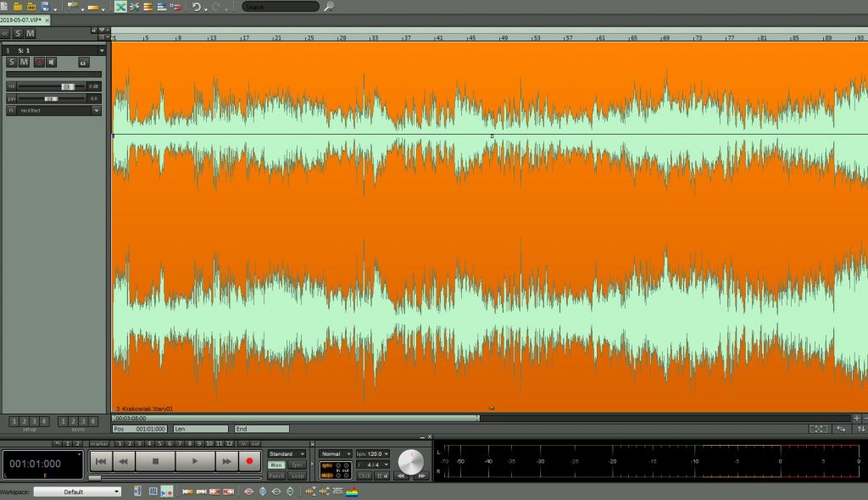The height and width of the screenshot is (500, 868).
Task: Click the track 1 volume slider
Action: point(53,86)
